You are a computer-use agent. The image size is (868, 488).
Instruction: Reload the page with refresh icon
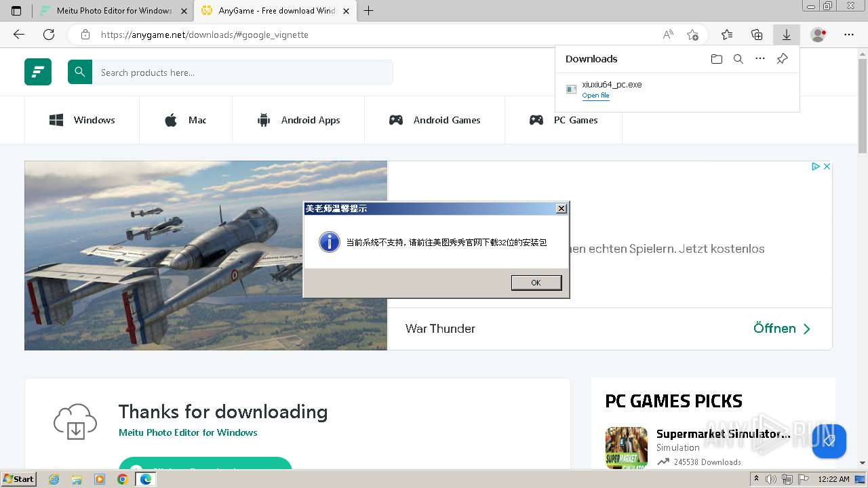49,35
